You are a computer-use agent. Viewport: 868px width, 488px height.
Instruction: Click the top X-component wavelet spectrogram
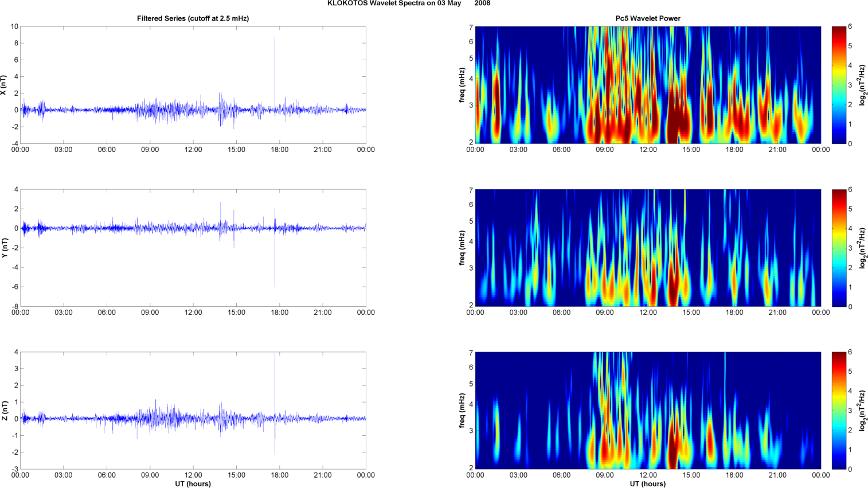tap(648, 85)
